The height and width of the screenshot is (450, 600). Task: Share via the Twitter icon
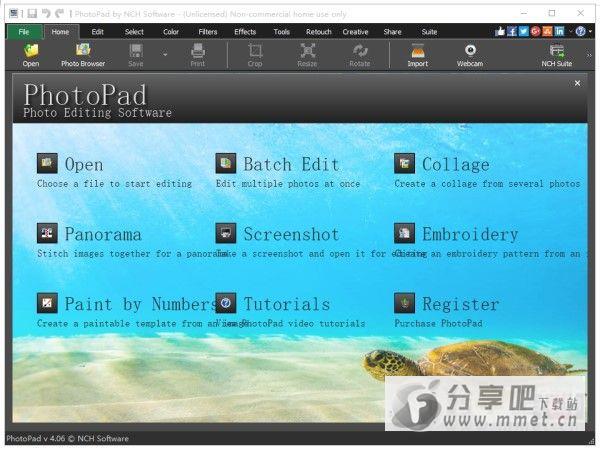[x=523, y=31]
